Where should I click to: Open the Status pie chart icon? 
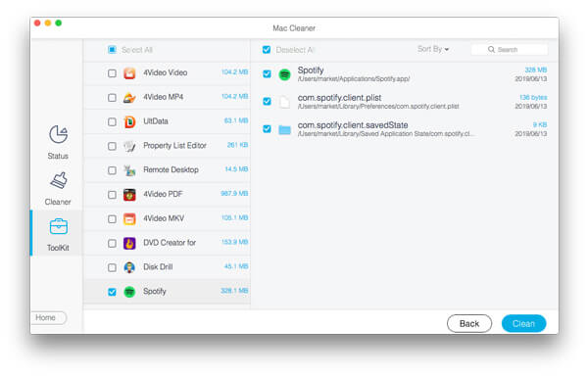[x=58, y=134]
